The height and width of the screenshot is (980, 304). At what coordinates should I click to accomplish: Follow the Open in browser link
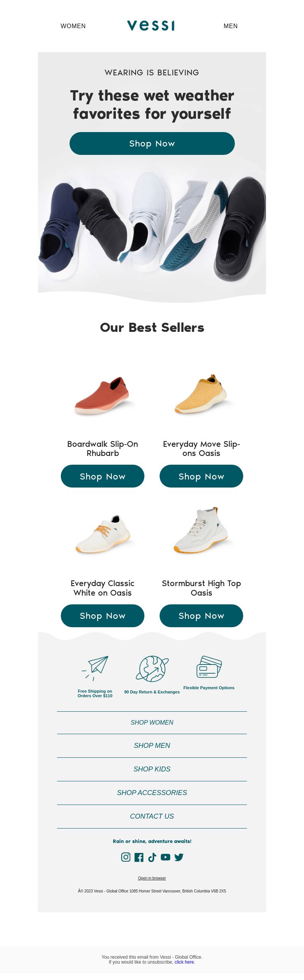(x=152, y=878)
